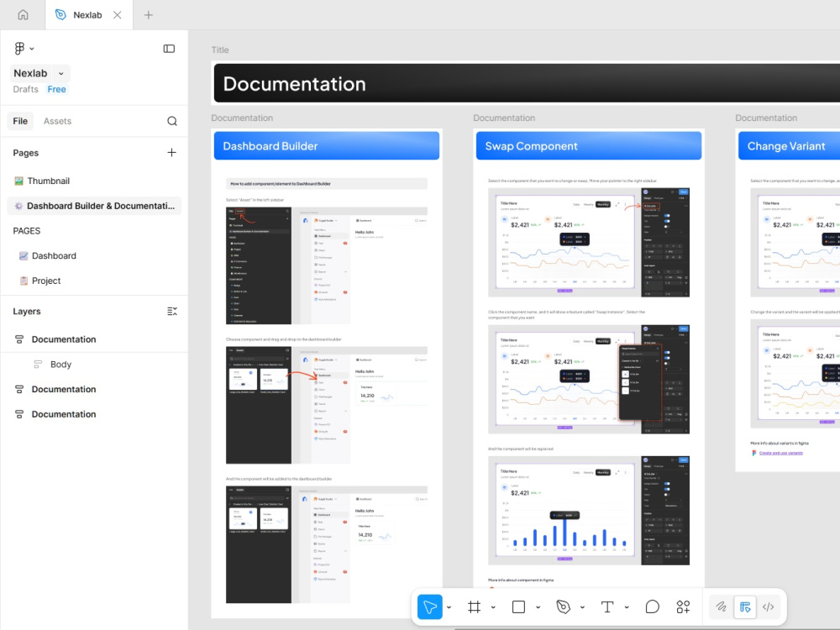840x630 pixels.
Task: Click the Layers section heading
Action: (x=27, y=312)
